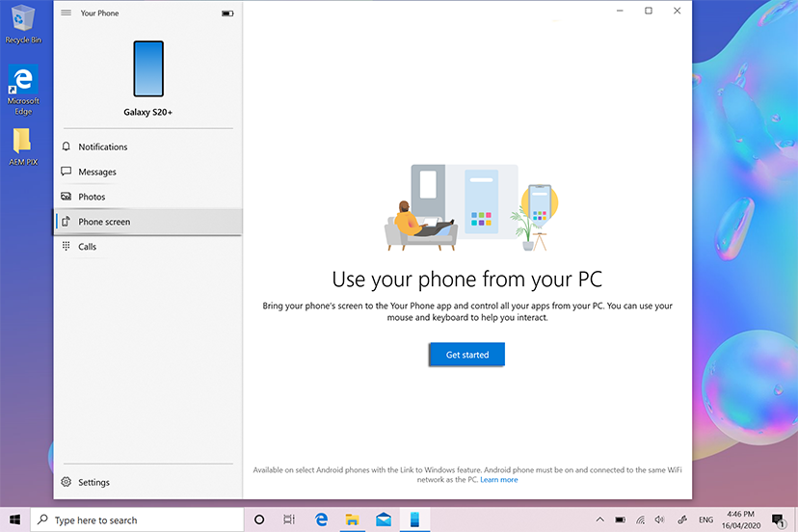Open the Mail app on the taskbar
Viewport: 798px width, 532px height.
coord(384,519)
